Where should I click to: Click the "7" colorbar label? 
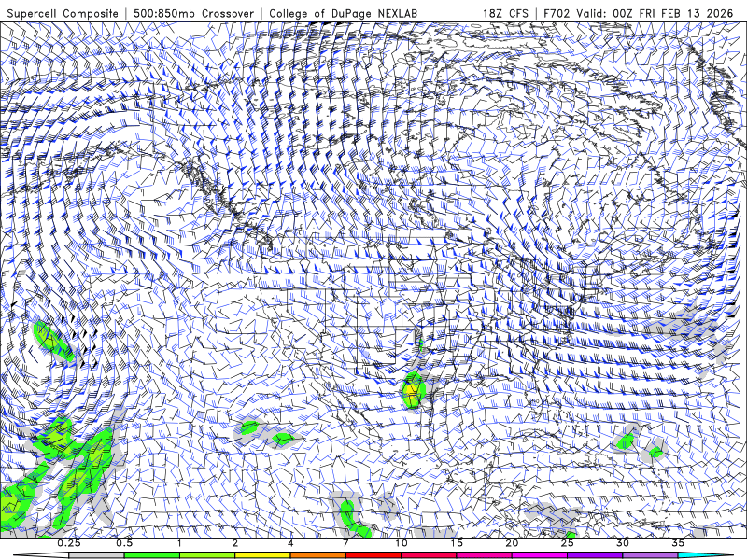click(345, 543)
